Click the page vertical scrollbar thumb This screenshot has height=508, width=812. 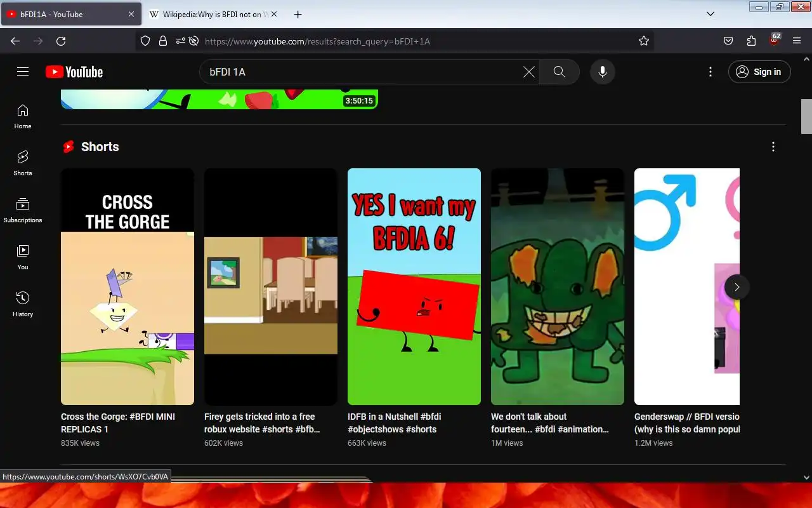[x=806, y=116]
